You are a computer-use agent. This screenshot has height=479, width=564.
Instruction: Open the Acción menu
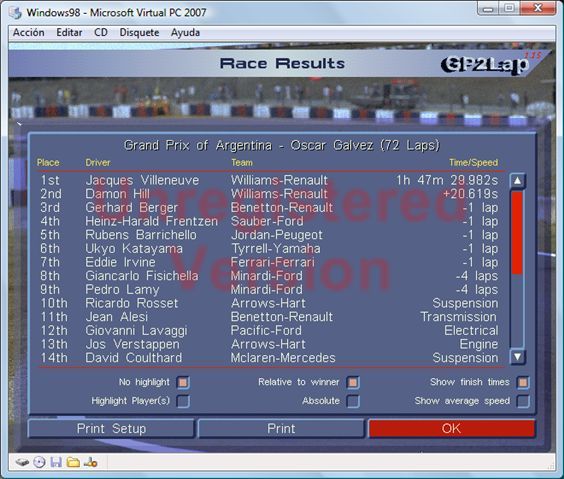(x=28, y=33)
